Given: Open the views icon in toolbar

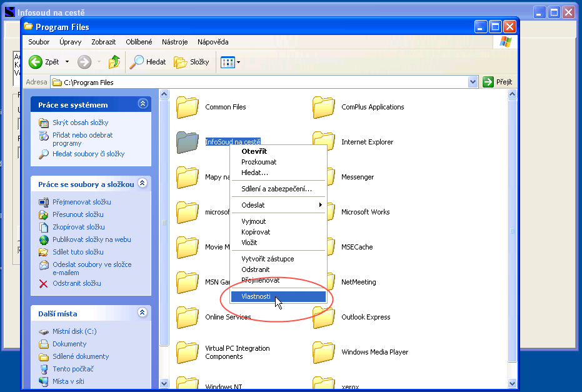Looking at the screenshot, I should (228, 62).
